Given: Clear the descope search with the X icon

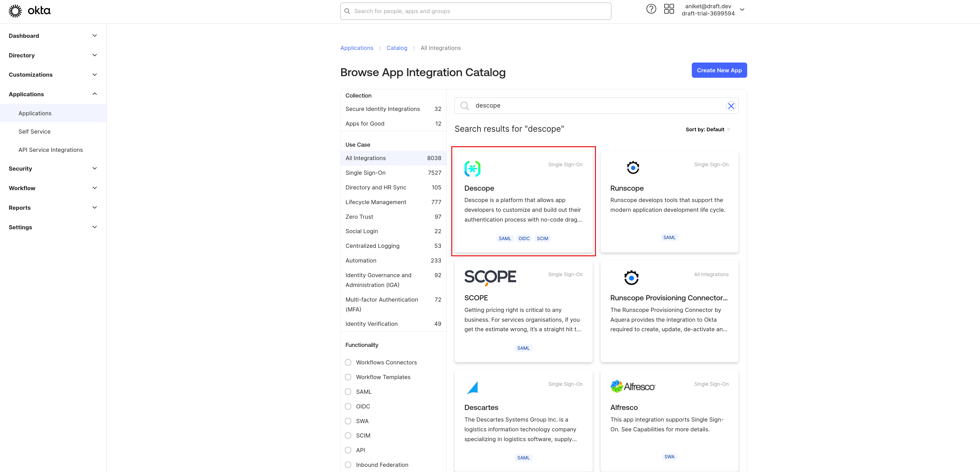Looking at the screenshot, I should pyautogui.click(x=731, y=106).
